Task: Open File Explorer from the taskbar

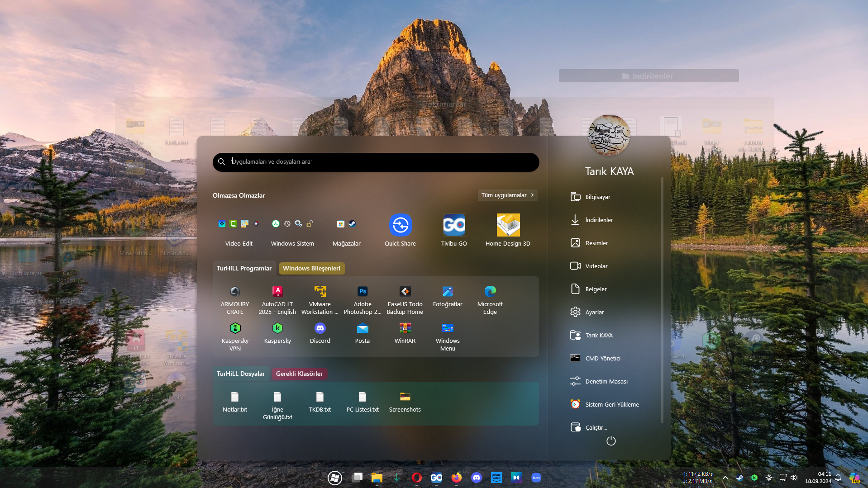Action: (x=377, y=478)
